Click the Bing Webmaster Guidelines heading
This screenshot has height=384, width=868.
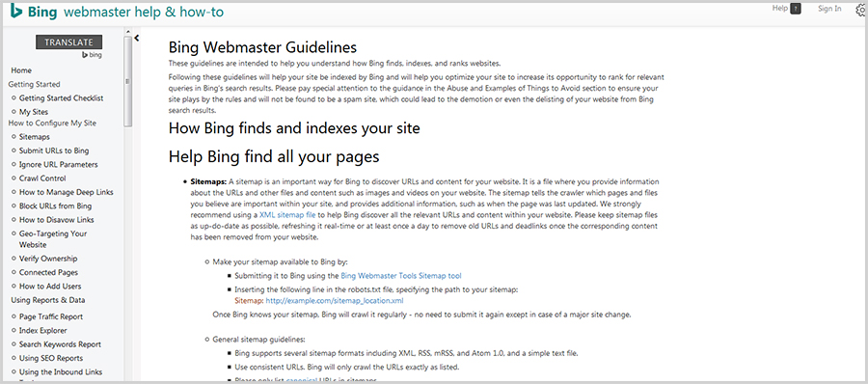[262, 47]
